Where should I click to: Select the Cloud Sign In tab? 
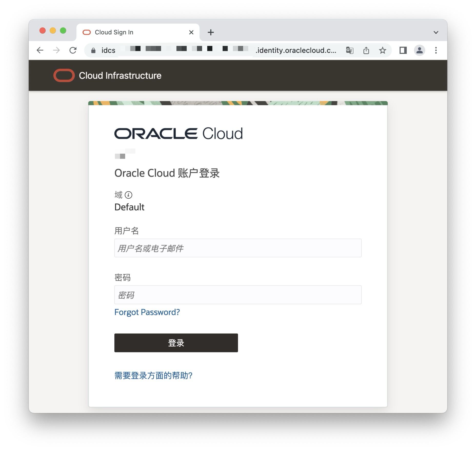coord(138,32)
